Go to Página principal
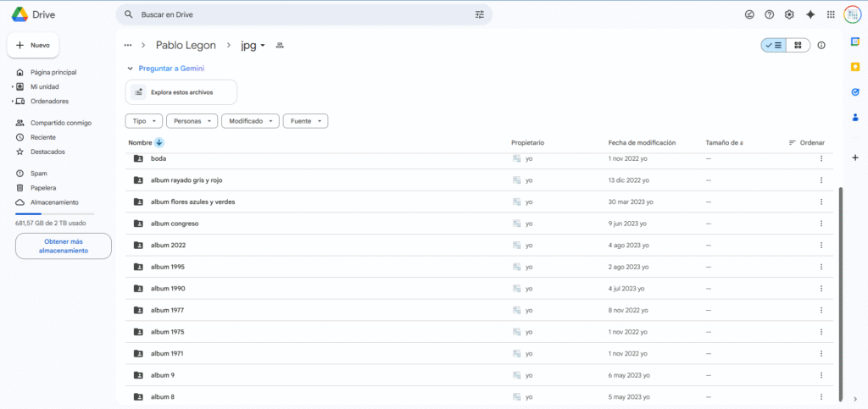The image size is (868, 409). pyautogui.click(x=53, y=73)
